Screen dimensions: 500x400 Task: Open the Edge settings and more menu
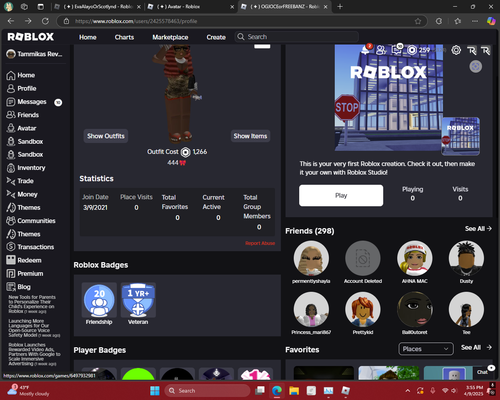475,21
